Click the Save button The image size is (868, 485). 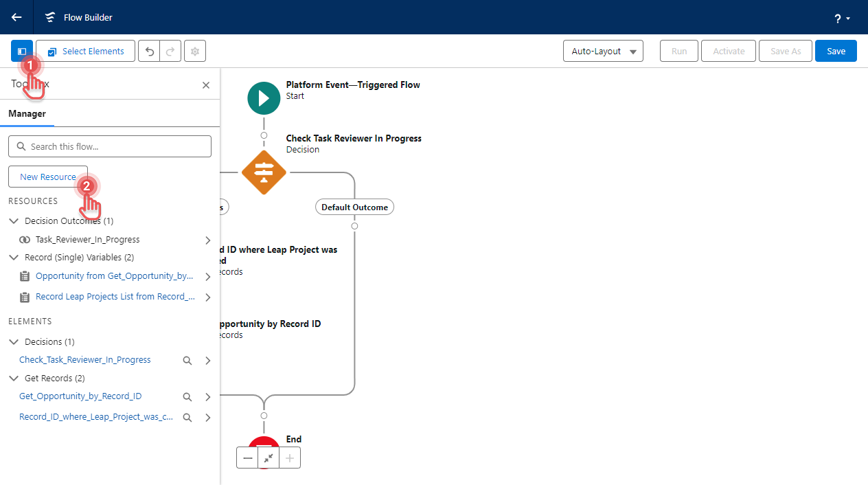click(836, 51)
